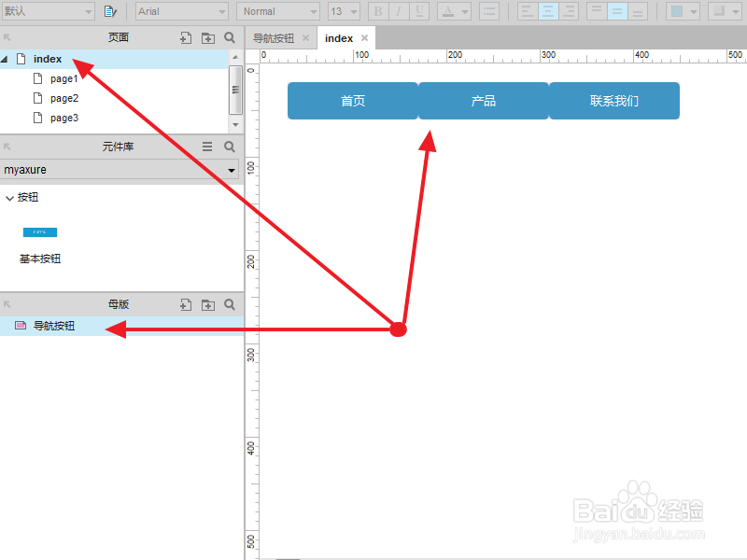Select the 基本按钮 widget thumbnail
747x560 pixels.
(x=40, y=231)
